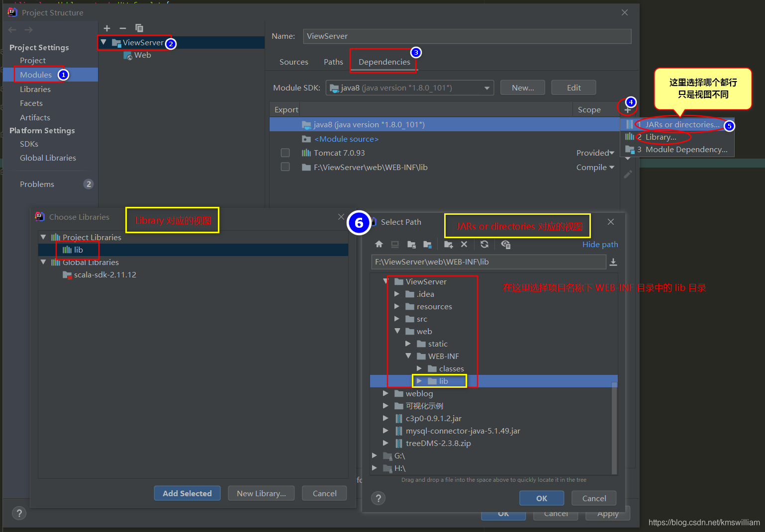Click the module Name input field
This screenshot has height=532, width=765.
click(x=467, y=36)
